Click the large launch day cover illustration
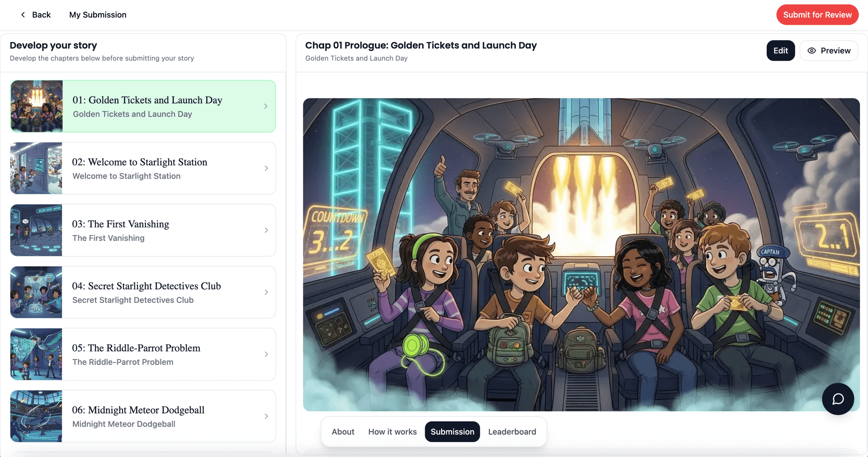The image size is (868, 457). [x=581, y=254]
